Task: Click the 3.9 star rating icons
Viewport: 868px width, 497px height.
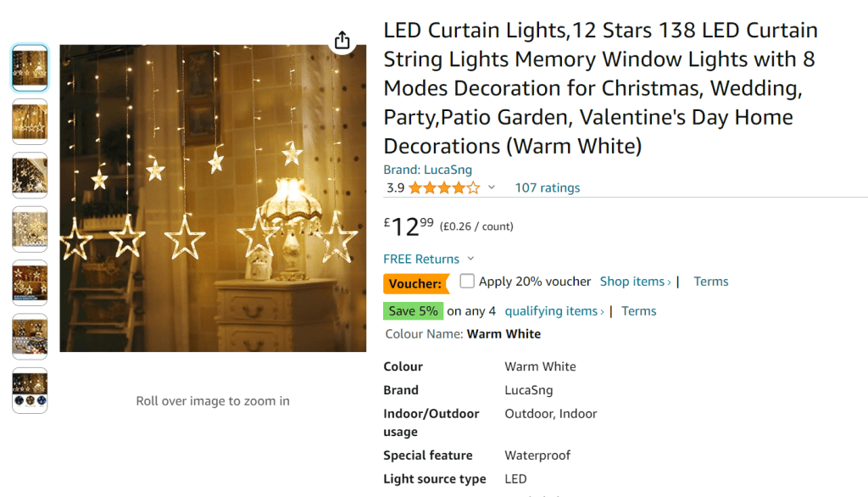Action: click(x=443, y=187)
